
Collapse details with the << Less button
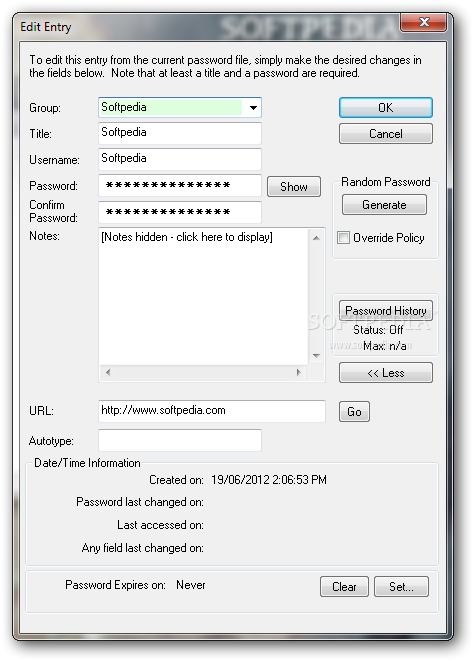(385, 373)
